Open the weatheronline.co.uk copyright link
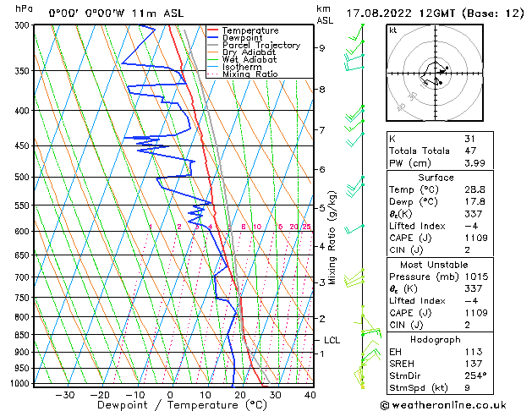 443,405
